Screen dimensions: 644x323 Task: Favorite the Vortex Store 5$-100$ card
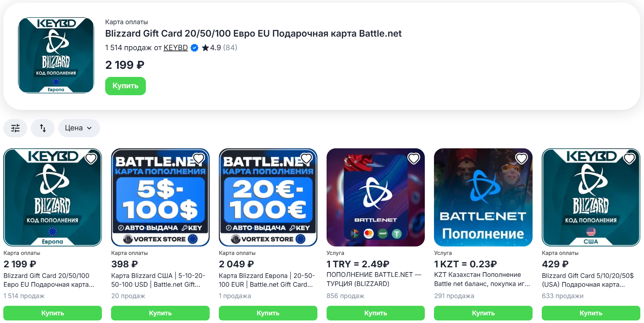tap(199, 159)
